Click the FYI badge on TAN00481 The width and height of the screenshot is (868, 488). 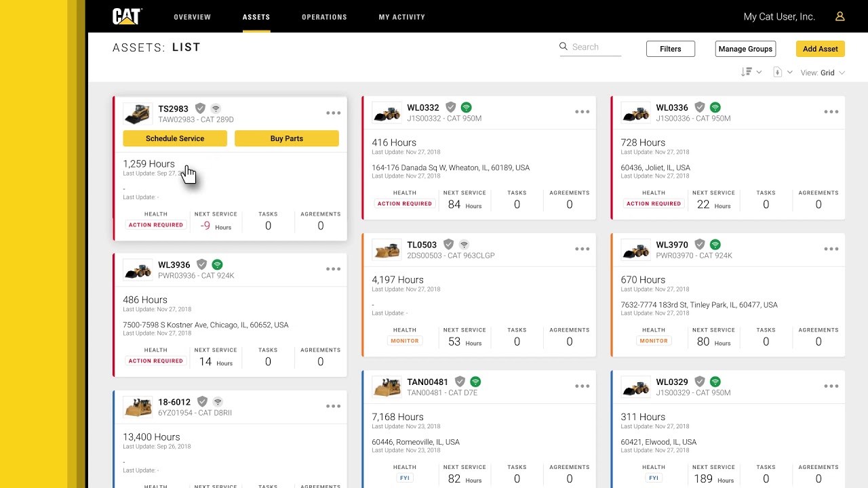(405, 478)
